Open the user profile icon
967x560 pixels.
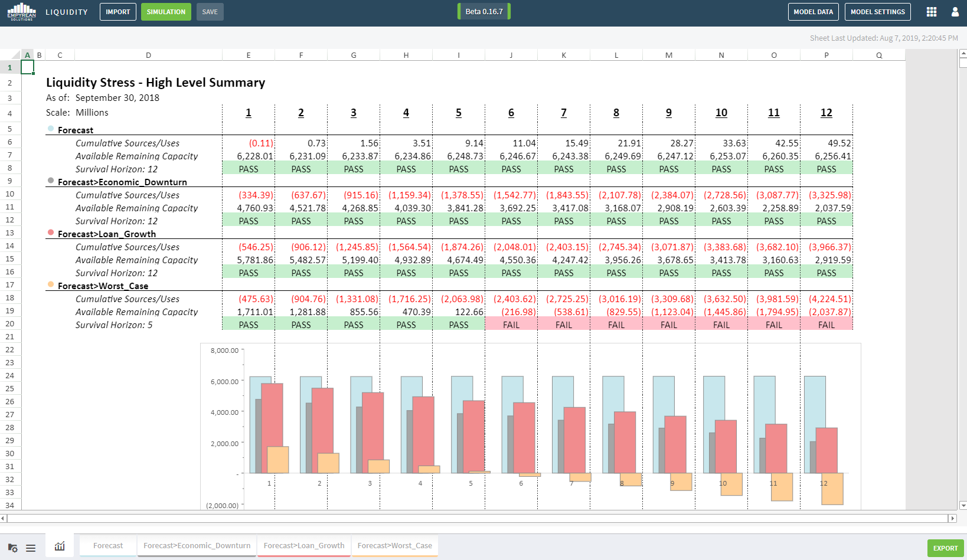pyautogui.click(x=955, y=12)
